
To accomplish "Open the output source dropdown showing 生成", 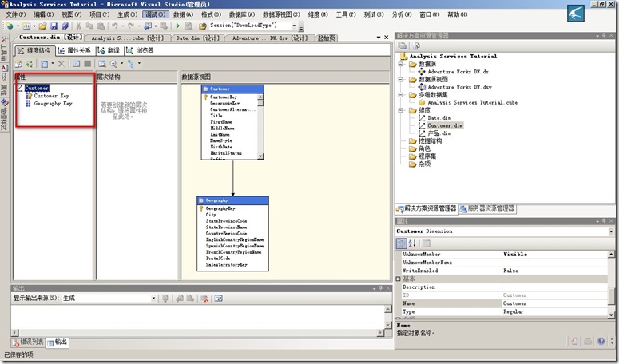I will point(153,299).
